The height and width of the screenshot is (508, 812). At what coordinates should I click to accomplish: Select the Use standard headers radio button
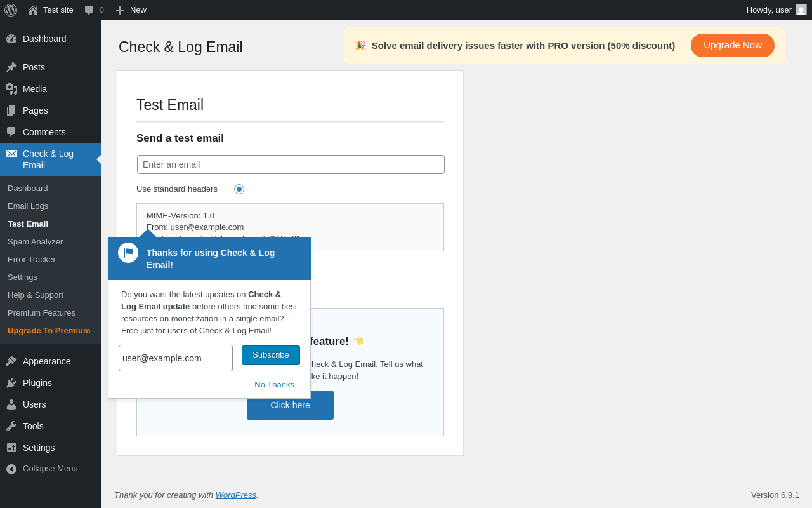tap(239, 189)
